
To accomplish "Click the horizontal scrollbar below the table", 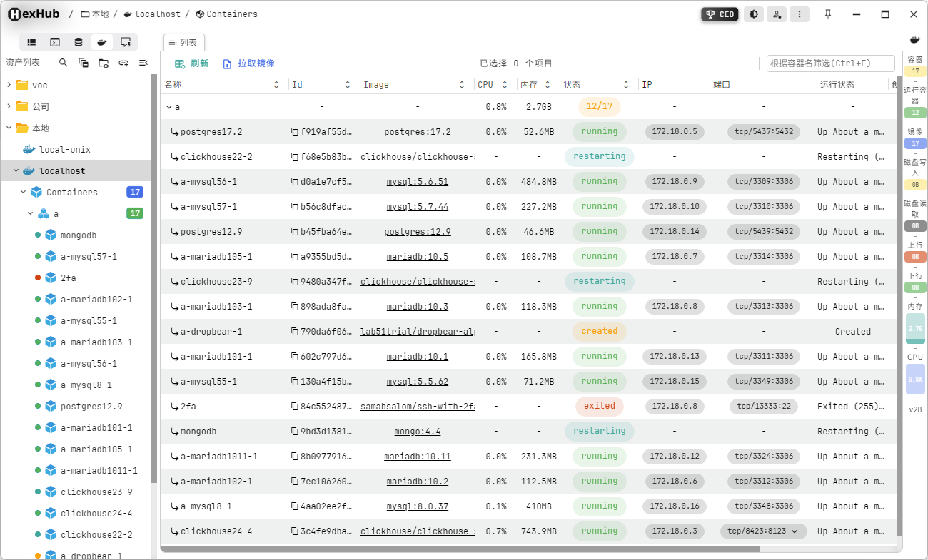I will (x=460, y=549).
